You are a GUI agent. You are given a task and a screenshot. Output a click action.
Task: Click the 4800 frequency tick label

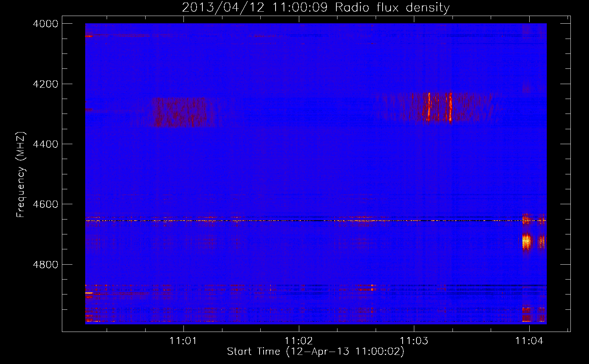(x=46, y=265)
